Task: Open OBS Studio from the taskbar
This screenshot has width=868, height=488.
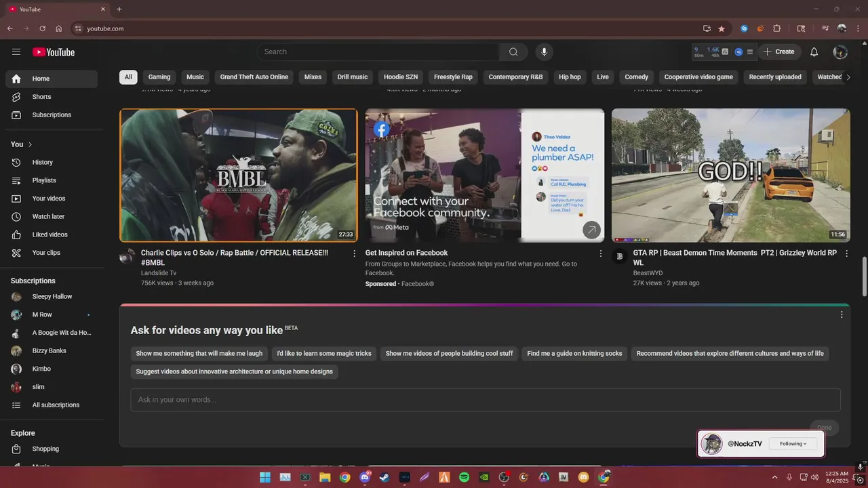Action: (504, 477)
